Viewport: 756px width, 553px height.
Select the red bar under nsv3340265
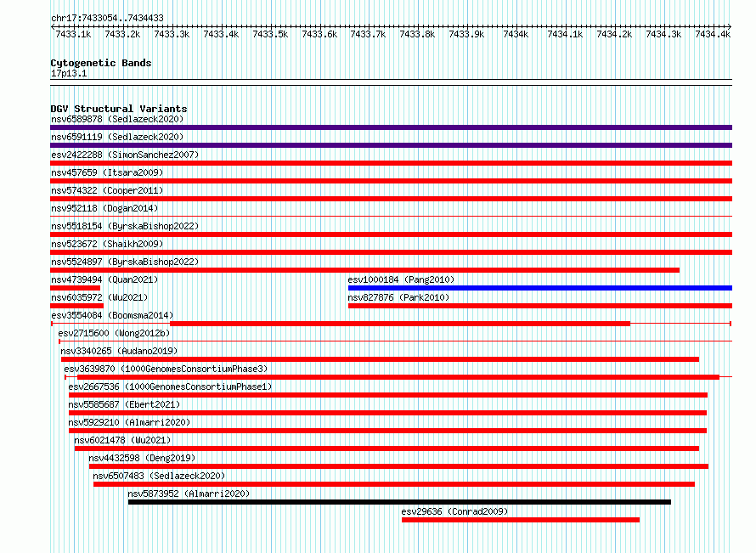[x=380, y=359]
